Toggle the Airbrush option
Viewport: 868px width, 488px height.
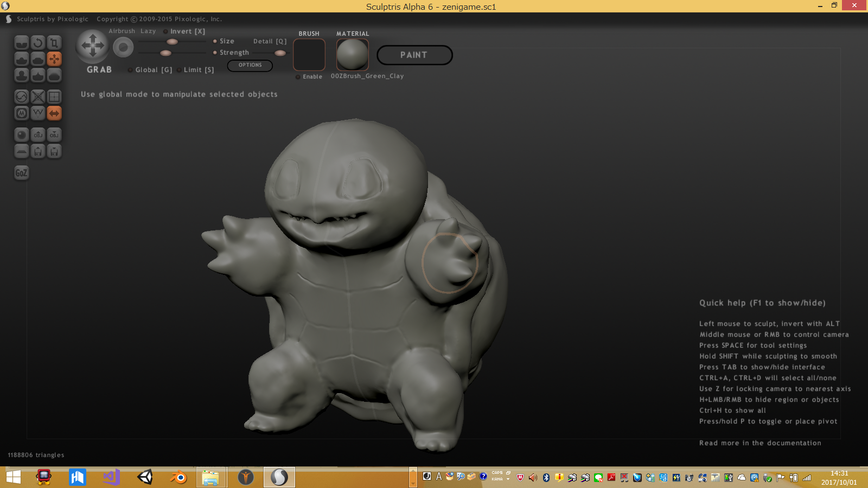(x=122, y=31)
